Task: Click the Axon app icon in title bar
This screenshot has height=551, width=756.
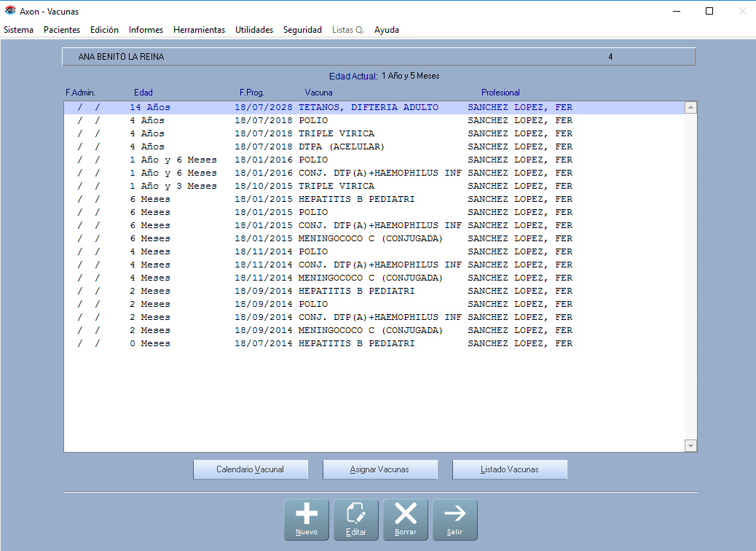Action: [x=10, y=11]
